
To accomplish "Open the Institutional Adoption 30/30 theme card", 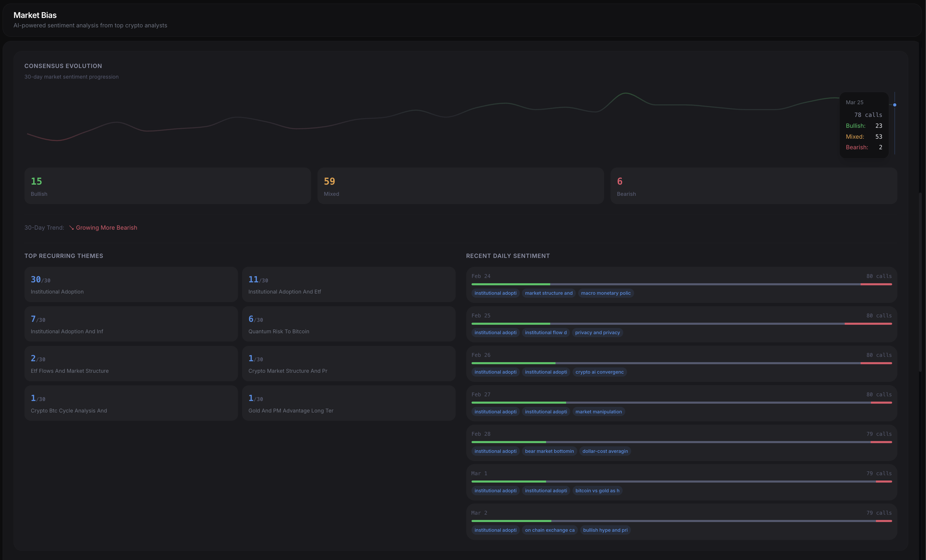I will pos(131,284).
